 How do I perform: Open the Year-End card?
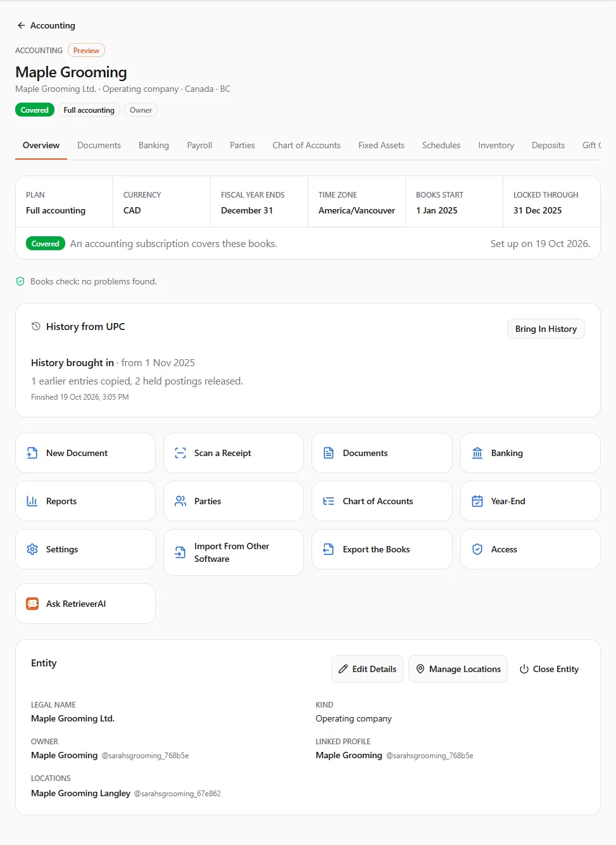pyautogui.click(x=531, y=501)
